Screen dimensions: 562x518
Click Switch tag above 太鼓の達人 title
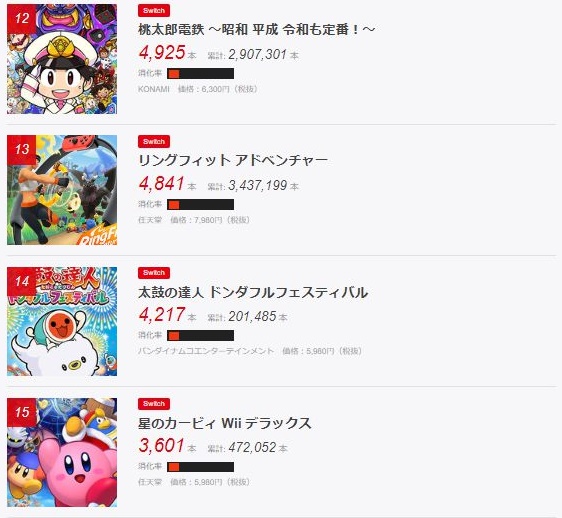(x=154, y=272)
